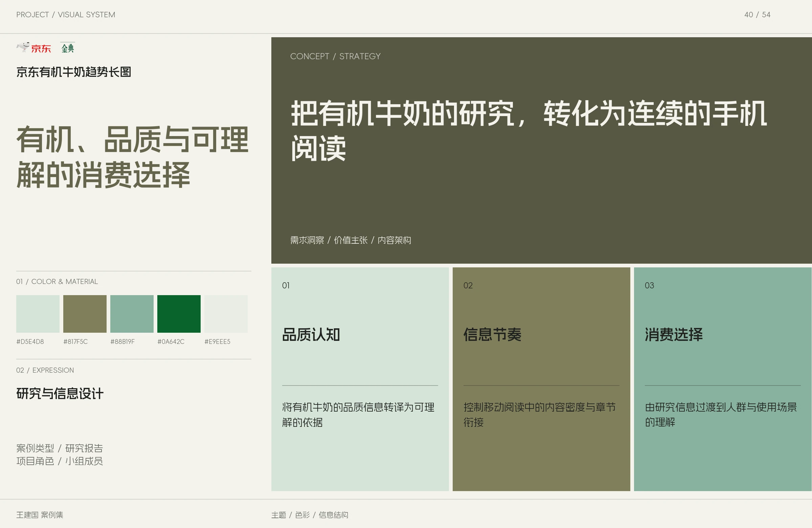
Task: Click the footer text 王建国 案例集
Action: point(40,515)
